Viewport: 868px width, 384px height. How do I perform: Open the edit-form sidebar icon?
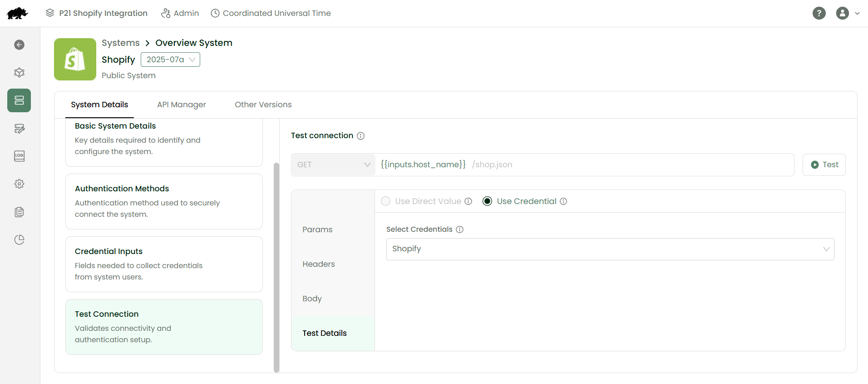[x=19, y=129]
